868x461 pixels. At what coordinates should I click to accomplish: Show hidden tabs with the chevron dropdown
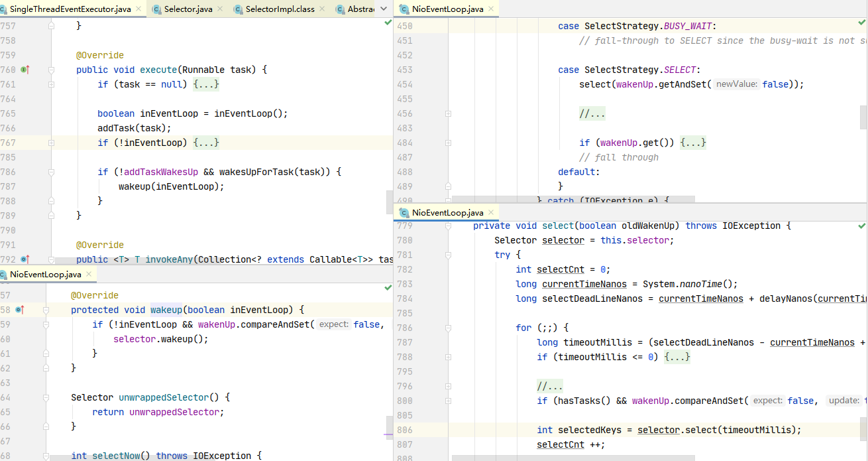pos(383,9)
